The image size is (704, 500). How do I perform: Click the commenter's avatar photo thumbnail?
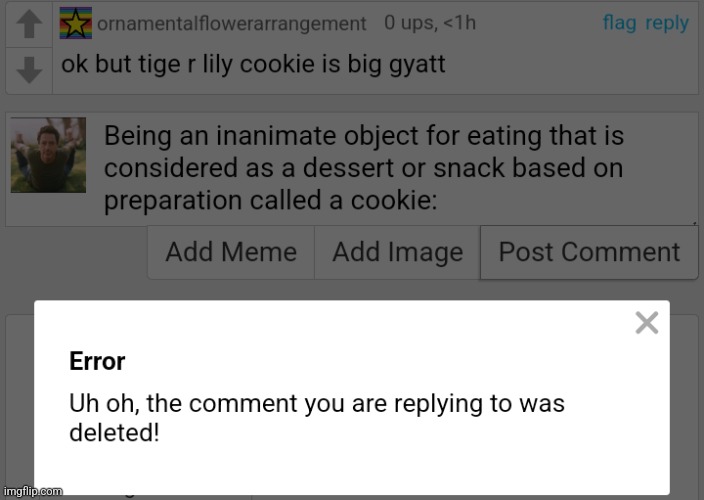(x=47, y=155)
